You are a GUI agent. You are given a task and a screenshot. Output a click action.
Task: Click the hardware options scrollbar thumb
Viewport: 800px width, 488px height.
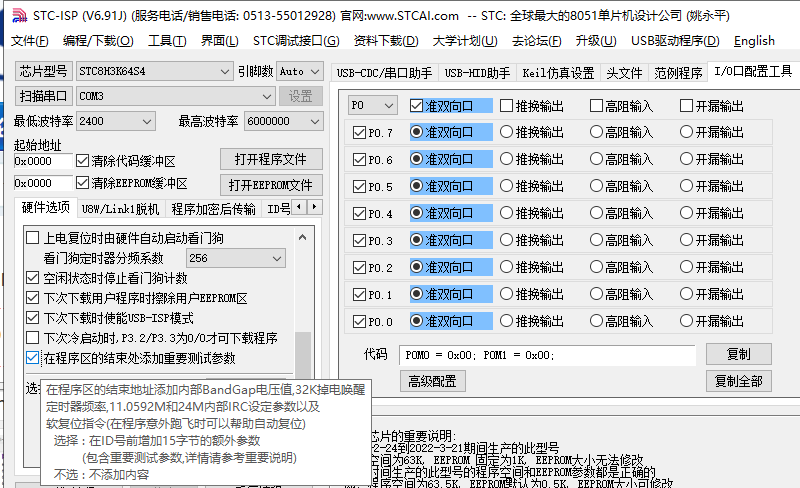(303, 355)
